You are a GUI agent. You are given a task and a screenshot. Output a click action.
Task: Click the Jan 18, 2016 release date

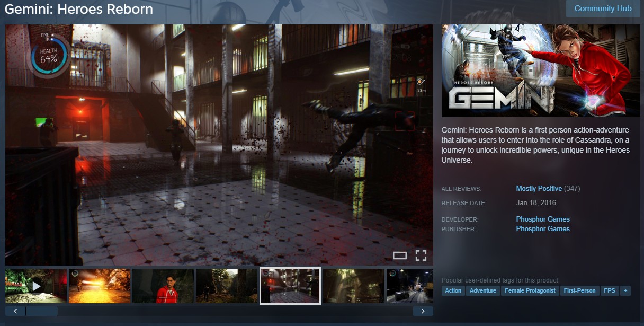coord(536,202)
